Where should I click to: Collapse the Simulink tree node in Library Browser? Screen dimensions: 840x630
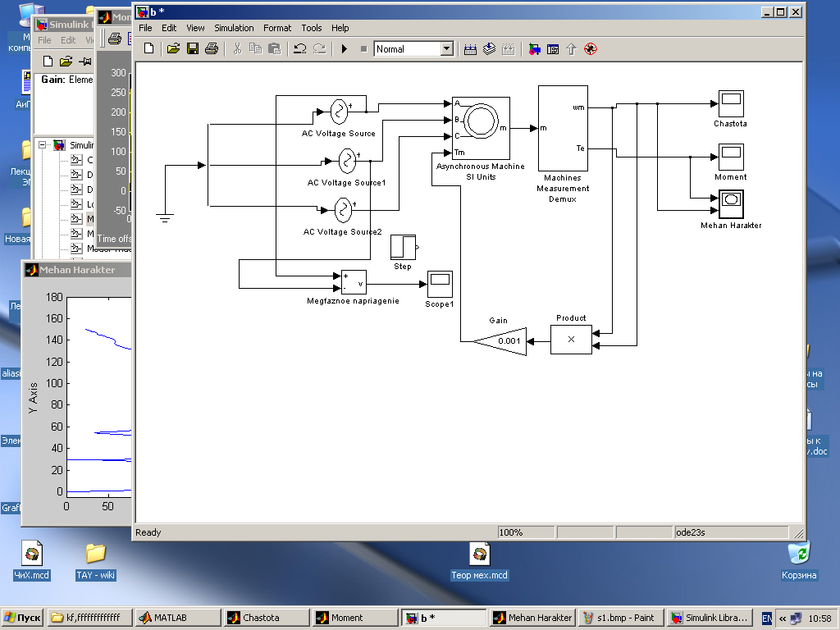(43, 144)
